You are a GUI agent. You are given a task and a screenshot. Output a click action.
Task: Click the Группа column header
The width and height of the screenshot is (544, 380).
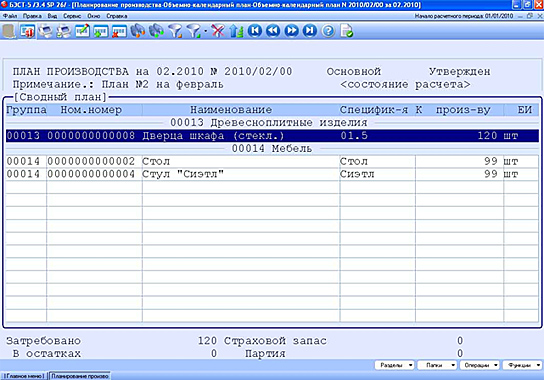pos(26,110)
